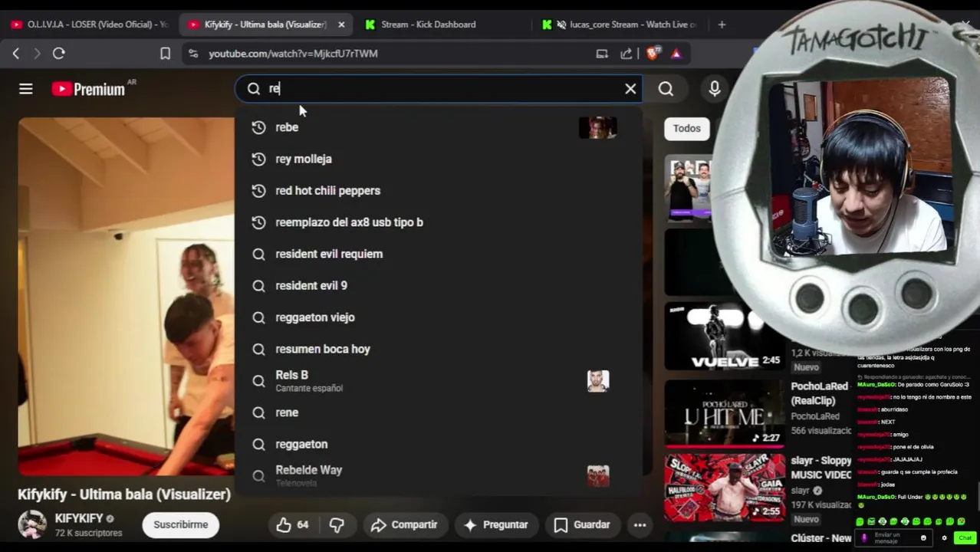Dislike the video with thumbs down
The height and width of the screenshot is (552, 980).
tap(337, 525)
